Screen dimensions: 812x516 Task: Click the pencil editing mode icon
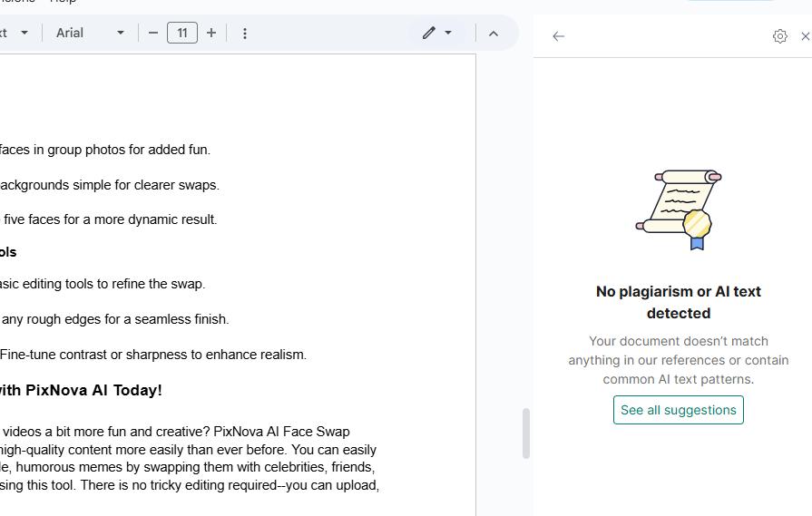[x=428, y=33]
